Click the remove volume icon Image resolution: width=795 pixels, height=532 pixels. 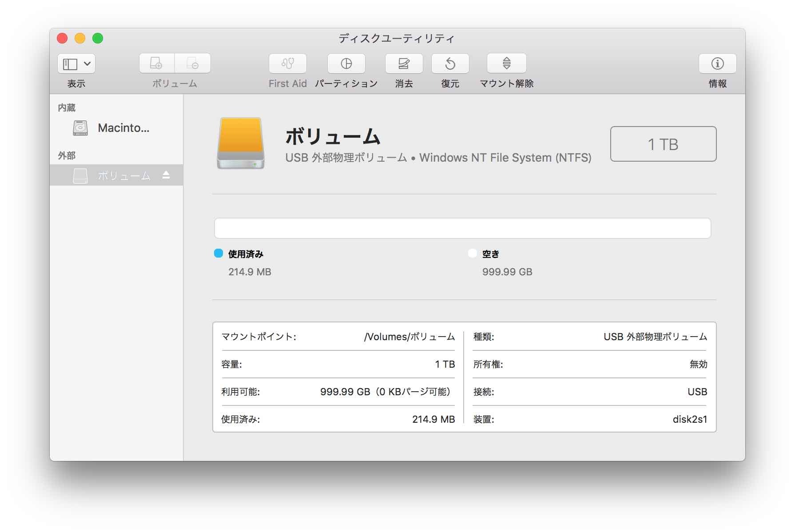click(x=193, y=64)
